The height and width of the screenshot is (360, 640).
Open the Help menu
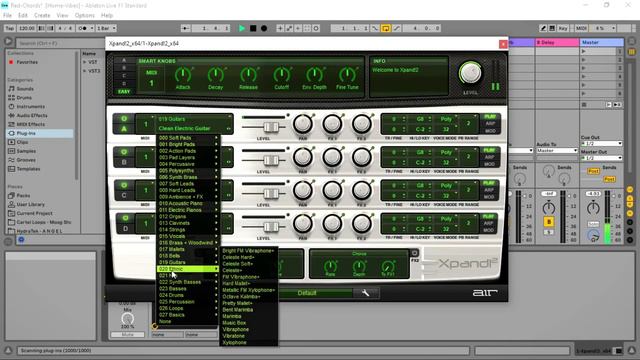[x=107, y=16]
